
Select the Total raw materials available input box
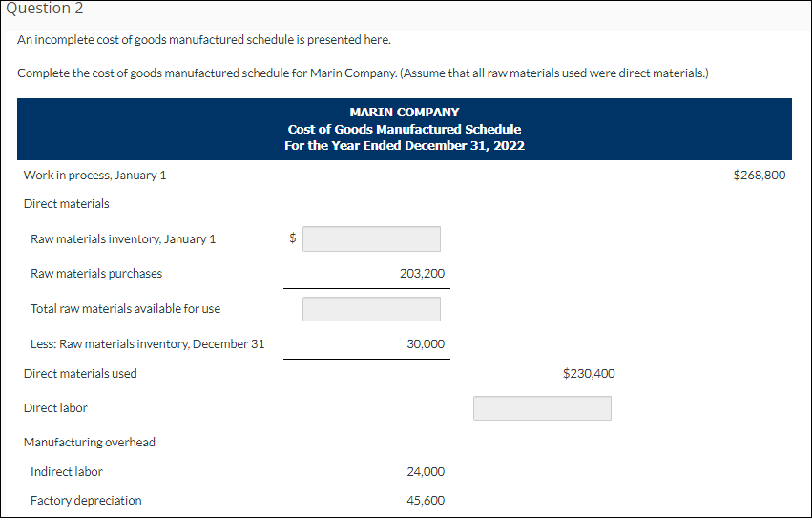point(372,309)
